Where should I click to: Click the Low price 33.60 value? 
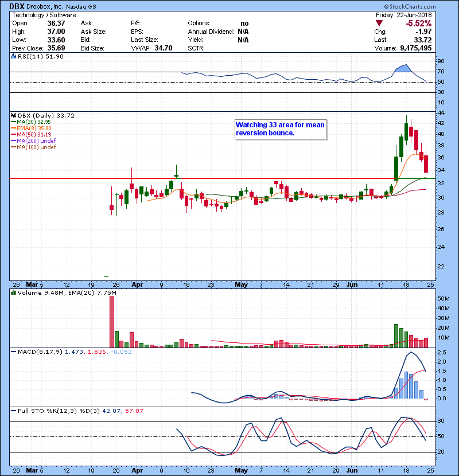point(56,40)
